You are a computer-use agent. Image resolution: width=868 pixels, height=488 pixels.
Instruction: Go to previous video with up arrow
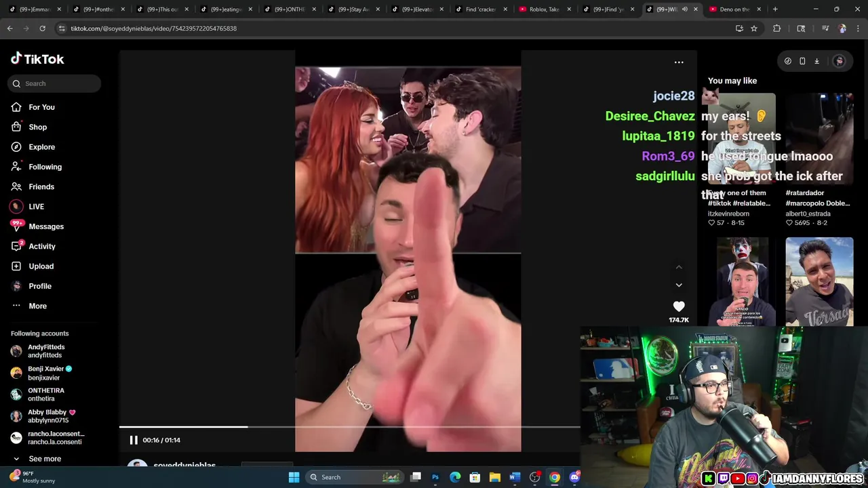pyautogui.click(x=679, y=267)
